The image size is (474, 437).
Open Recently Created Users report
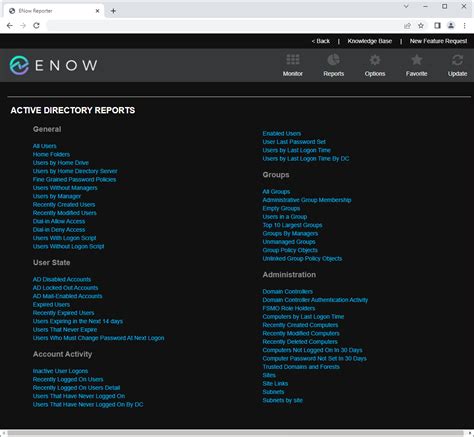click(64, 204)
